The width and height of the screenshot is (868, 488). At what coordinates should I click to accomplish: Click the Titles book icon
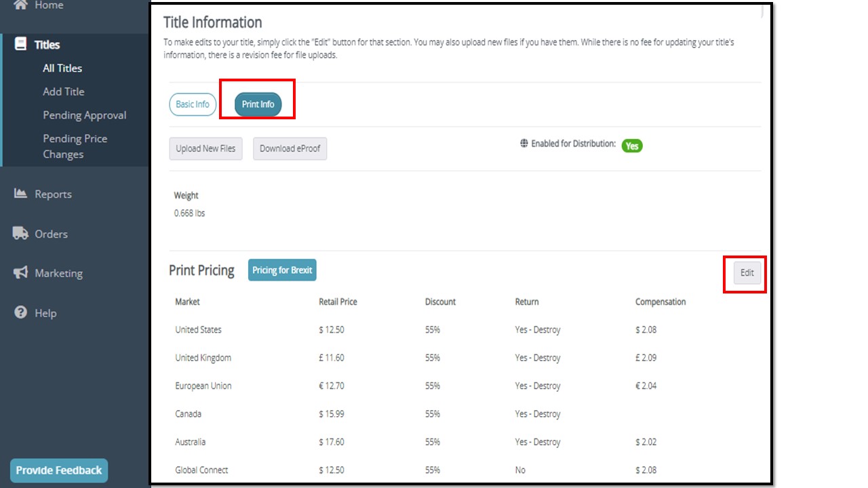click(x=21, y=45)
